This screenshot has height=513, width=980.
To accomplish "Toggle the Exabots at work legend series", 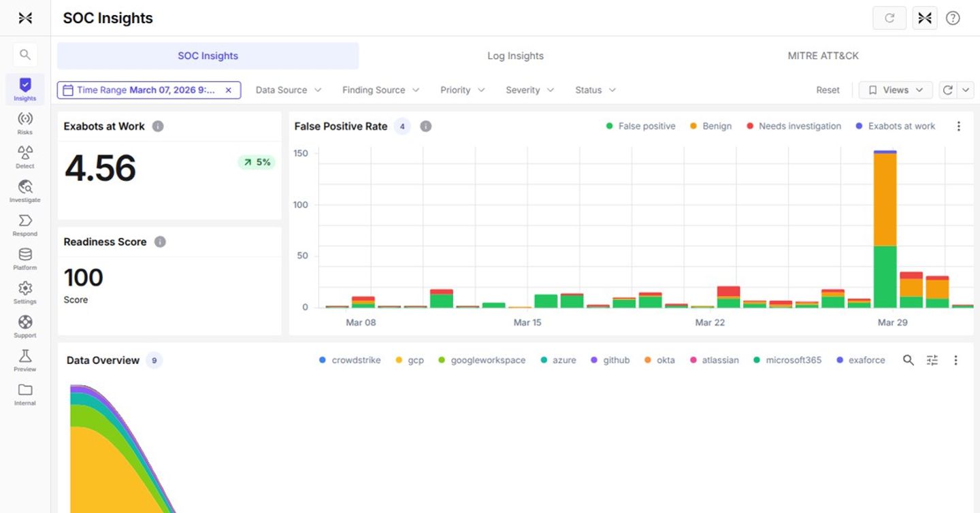I will (x=896, y=127).
